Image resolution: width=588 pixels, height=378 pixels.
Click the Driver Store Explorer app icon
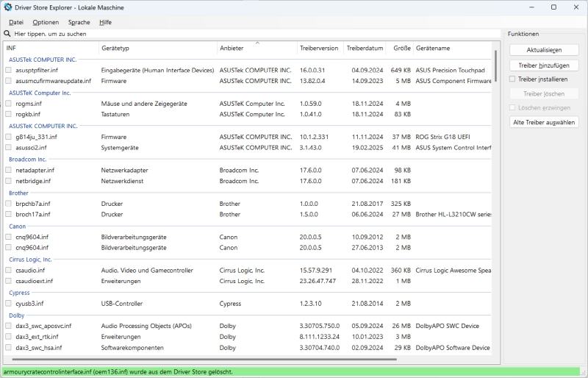8,7
